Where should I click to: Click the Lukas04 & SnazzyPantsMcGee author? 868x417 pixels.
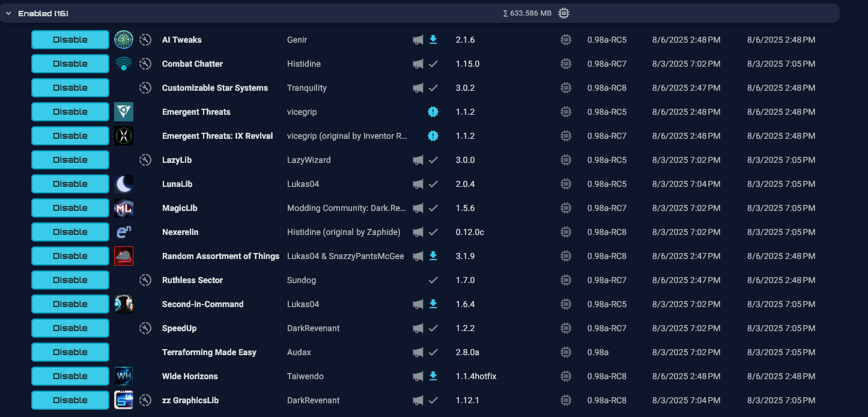(345, 256)
